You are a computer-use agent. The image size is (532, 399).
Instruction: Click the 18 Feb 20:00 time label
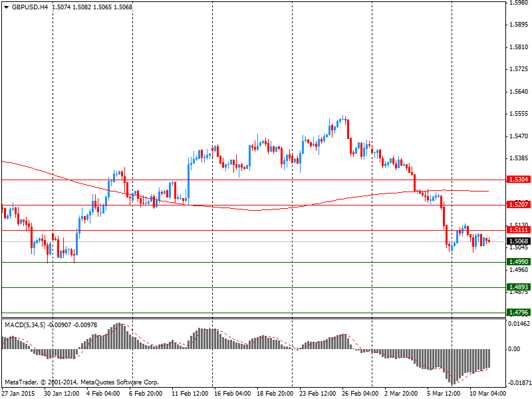point(275,393)
